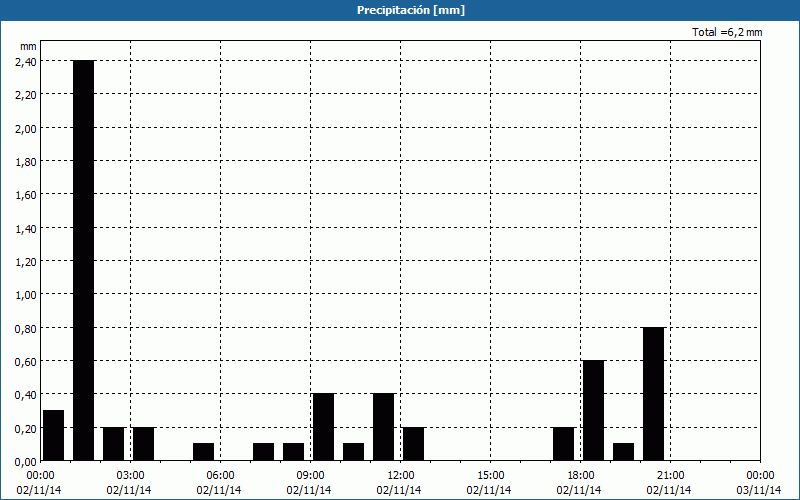Click the 03/11/14 date label
Viewport: 800px width, 500px height.
point(759,490)
